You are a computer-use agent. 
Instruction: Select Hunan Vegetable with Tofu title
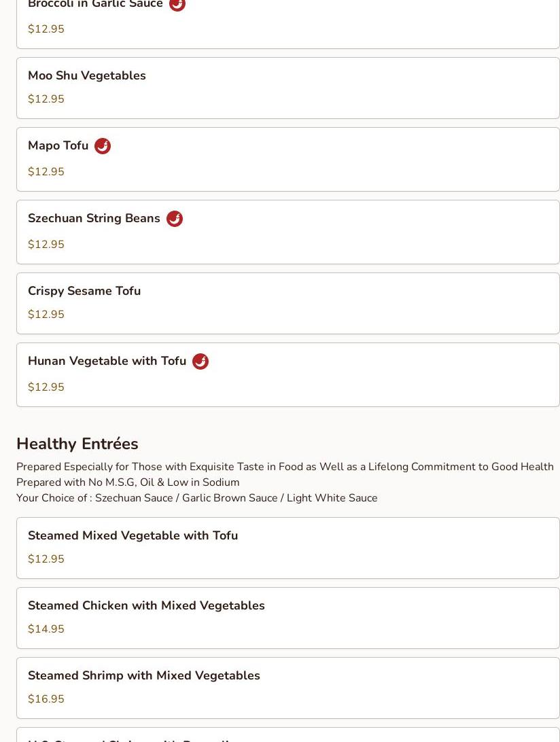[107, 361]
